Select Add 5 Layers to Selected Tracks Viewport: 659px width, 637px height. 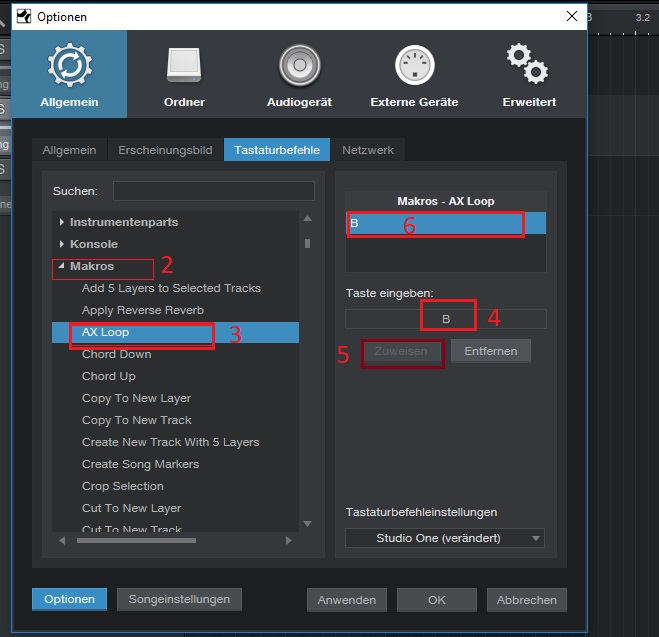tap(171, 288)
